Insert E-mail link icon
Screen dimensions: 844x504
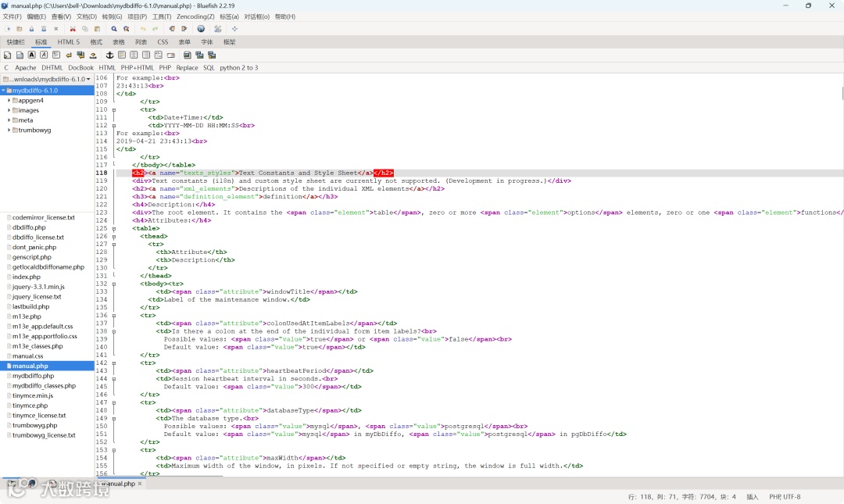click(x=170, y=55)
